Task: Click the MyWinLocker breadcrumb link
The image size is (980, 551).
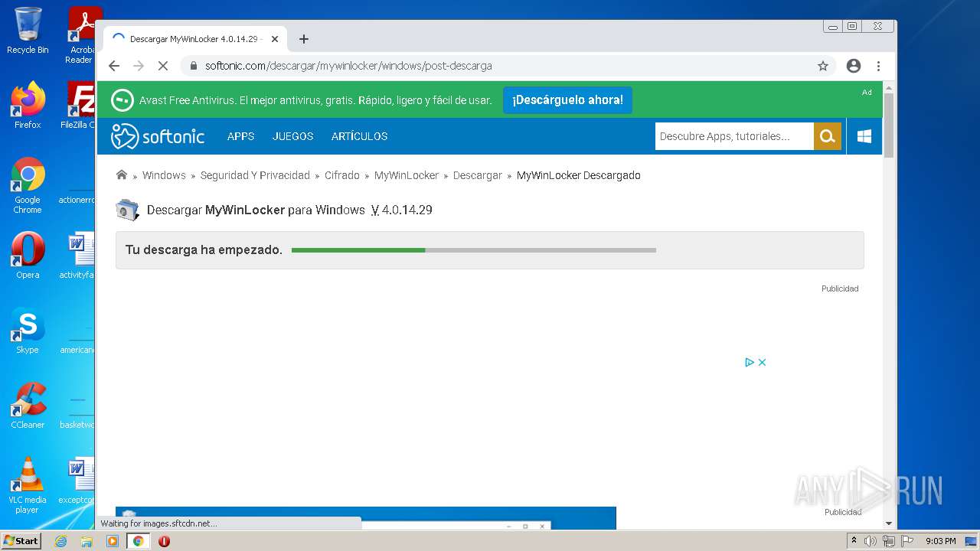Action: tap(407, 175)
